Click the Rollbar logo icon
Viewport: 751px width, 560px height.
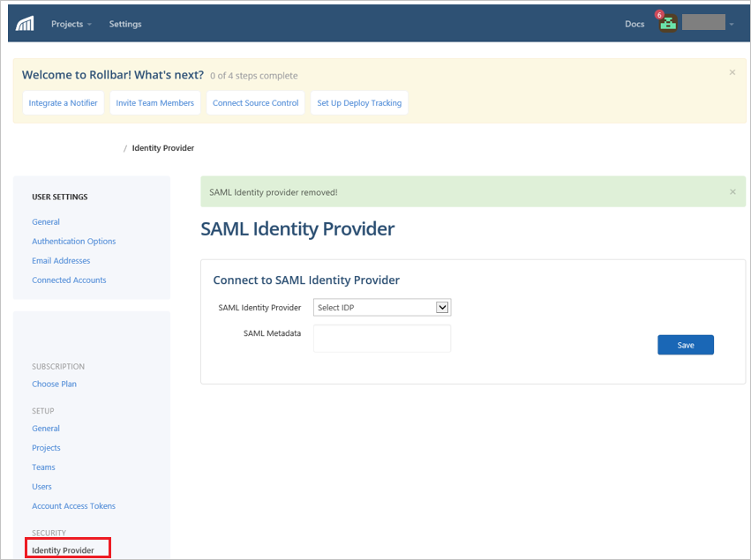pos(25,24)
